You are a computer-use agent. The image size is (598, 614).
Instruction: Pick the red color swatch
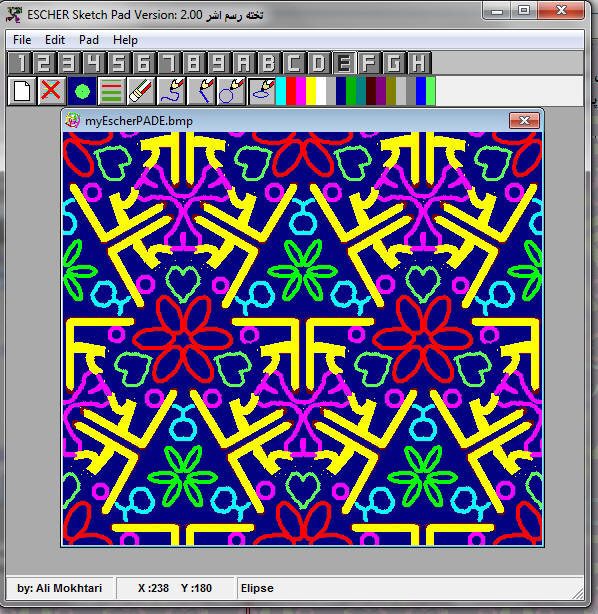tap(291, 91)
